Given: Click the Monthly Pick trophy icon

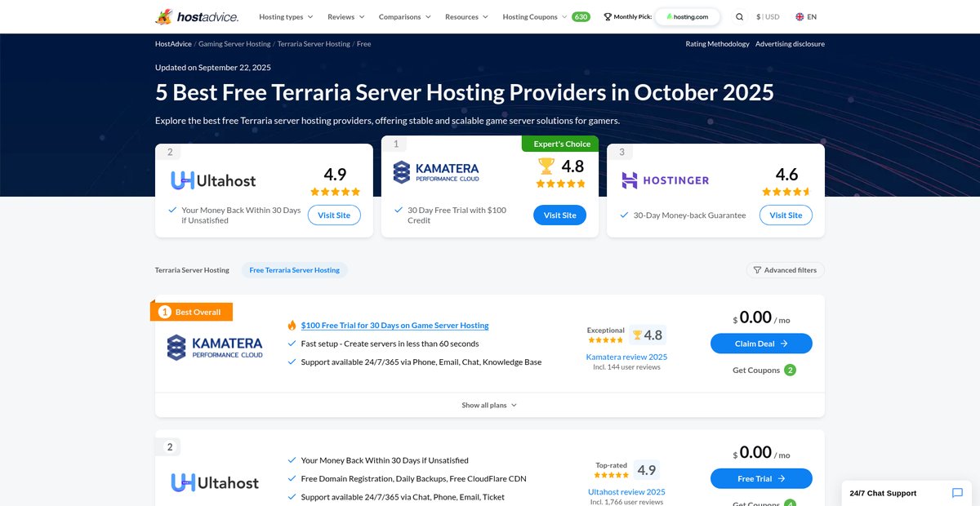Looking at the screenshot, I should point(607,16).
